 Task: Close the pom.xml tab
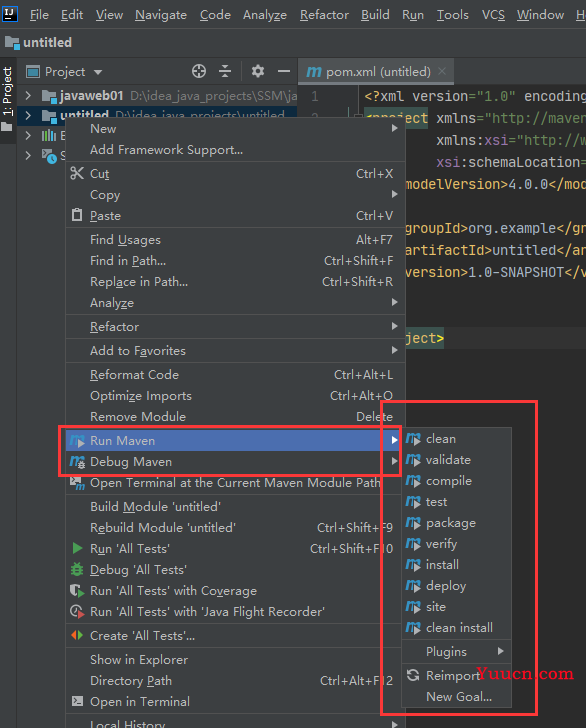click(442, 72)
